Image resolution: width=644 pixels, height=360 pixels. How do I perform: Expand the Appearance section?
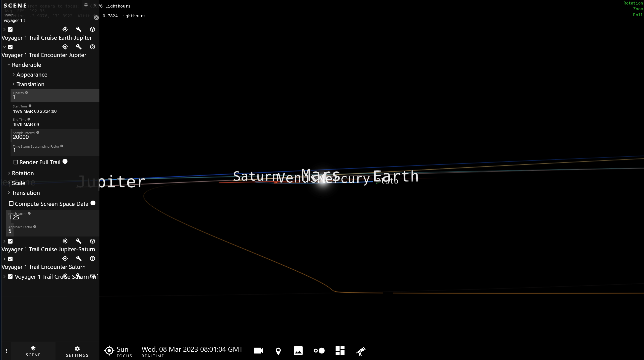pyautogui.click(x=14, y=74)
